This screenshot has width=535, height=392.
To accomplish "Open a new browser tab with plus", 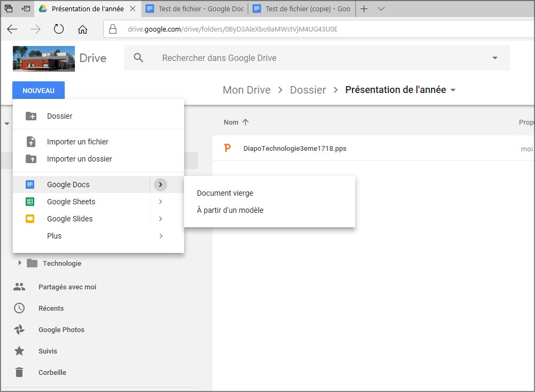I will coord(364,9).
